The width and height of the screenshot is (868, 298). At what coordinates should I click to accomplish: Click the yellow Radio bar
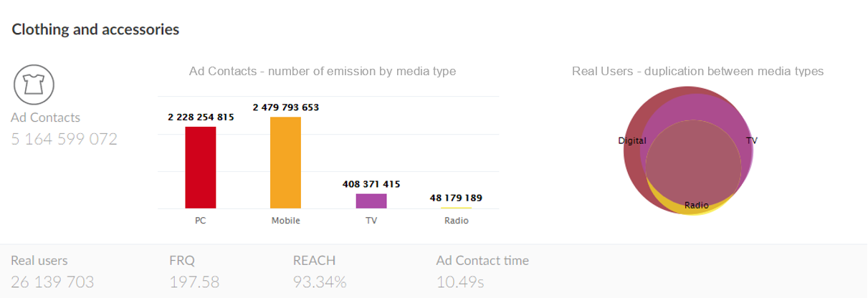coord(456,208)
